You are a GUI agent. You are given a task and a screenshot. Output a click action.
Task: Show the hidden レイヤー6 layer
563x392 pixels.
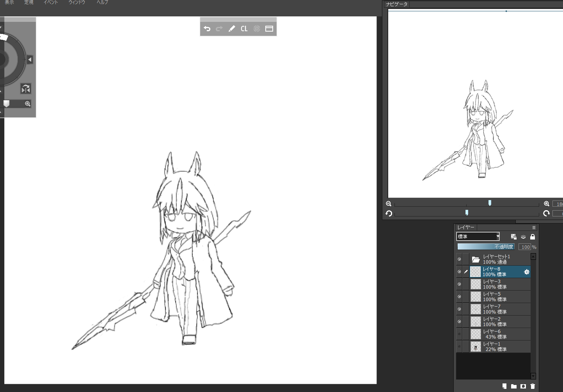459,334
